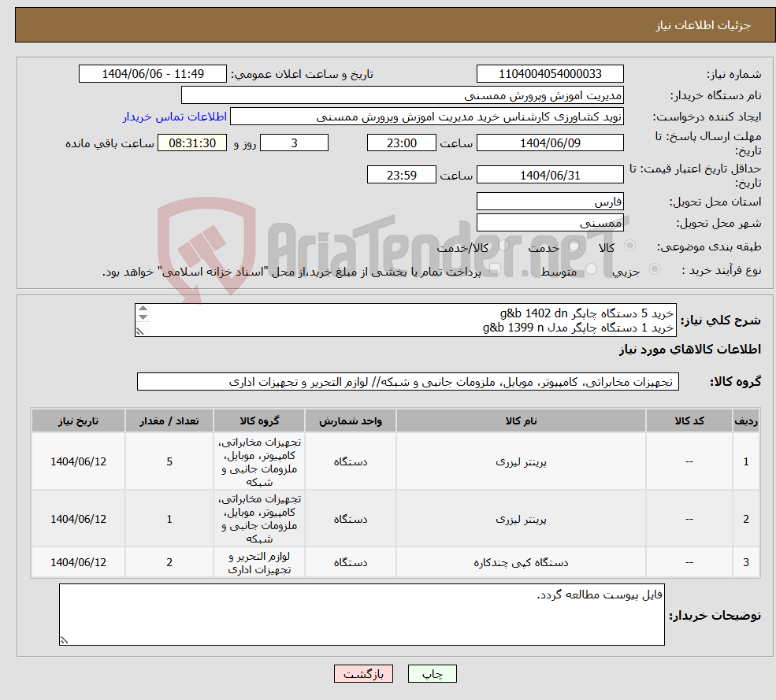The image size is (776, 700).
Task: Click the بازگشت (back) button
Action: coord(363,674)
